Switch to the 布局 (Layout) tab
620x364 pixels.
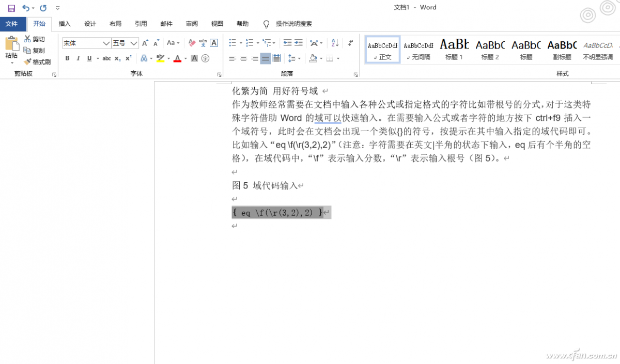coord(115,24)
